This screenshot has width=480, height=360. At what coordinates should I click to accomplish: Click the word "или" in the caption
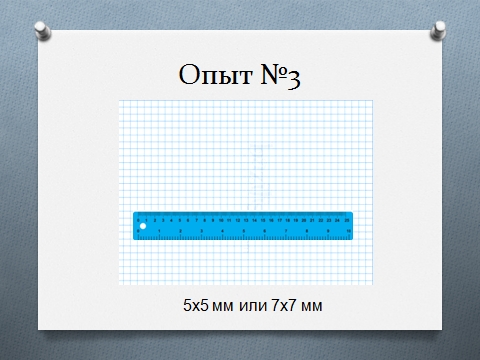(253, 306)
